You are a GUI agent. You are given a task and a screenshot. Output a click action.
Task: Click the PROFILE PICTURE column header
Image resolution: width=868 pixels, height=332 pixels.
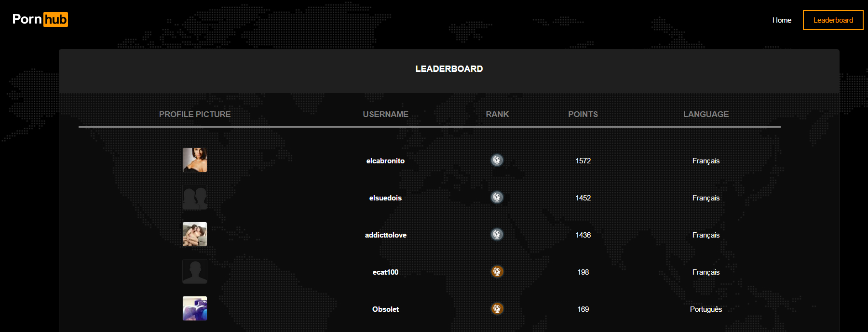point(195,114)
